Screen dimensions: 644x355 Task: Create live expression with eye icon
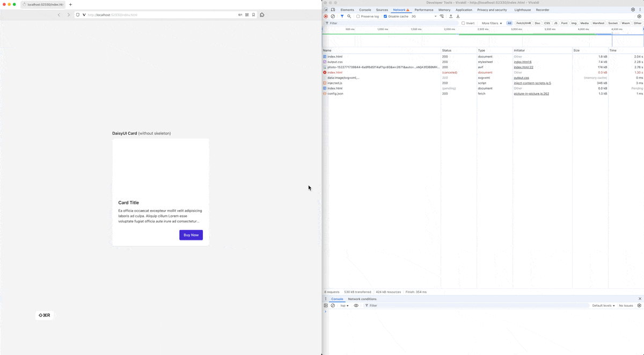pos(356,306)
